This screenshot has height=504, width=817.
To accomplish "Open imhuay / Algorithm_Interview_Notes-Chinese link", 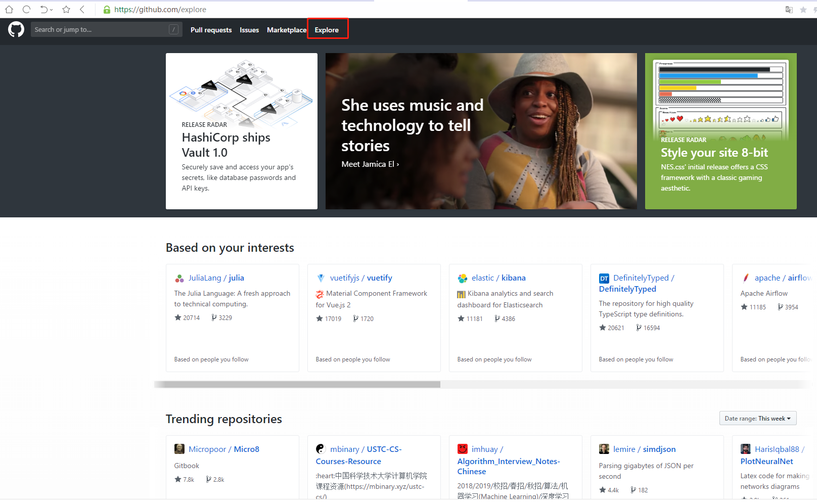I will point(509,460).
